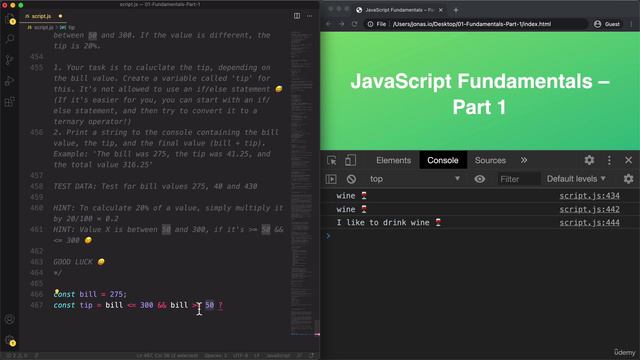Click the lightbulb on line 466

coord(57,291)
